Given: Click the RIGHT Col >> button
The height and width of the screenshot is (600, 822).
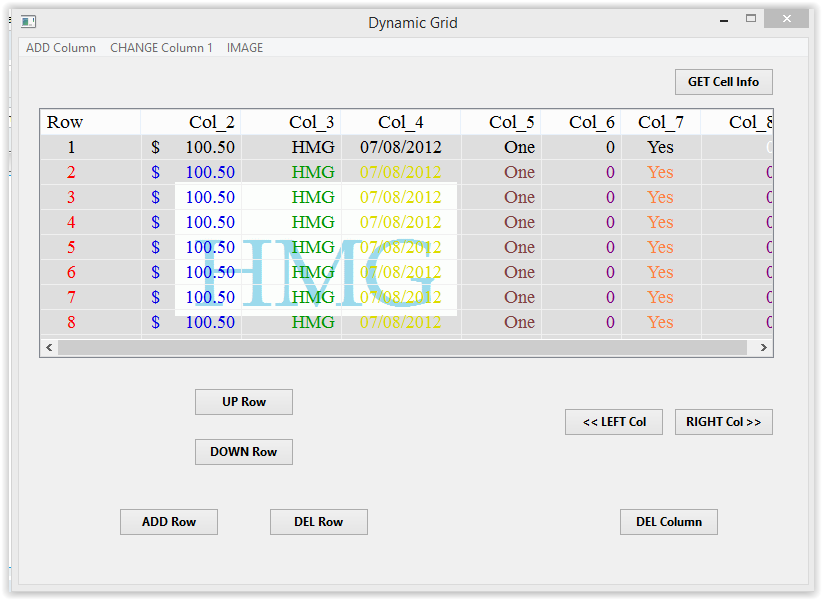Looking at the screenshot, I should (x=723, y=422).
